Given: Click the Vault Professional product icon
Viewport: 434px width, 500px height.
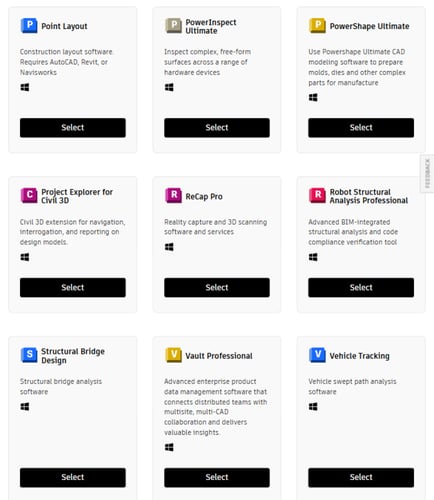Looking at the screenshot, I should [x=173, y=355].
